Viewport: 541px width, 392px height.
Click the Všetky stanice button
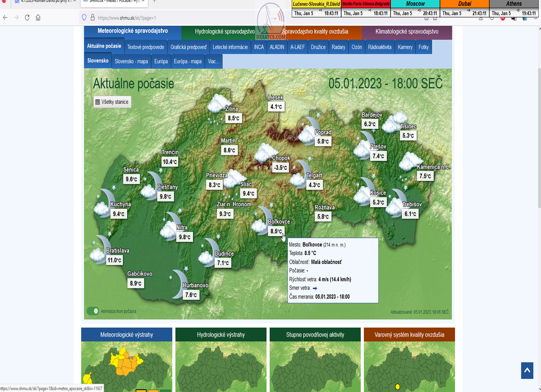pos(112,102)
